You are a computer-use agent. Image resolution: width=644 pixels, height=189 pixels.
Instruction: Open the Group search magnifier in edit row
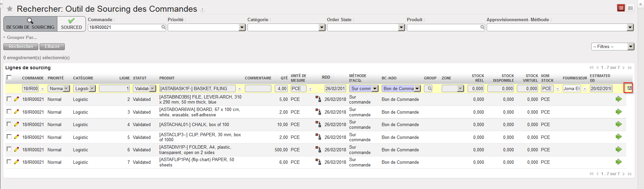tap(428, 88)
